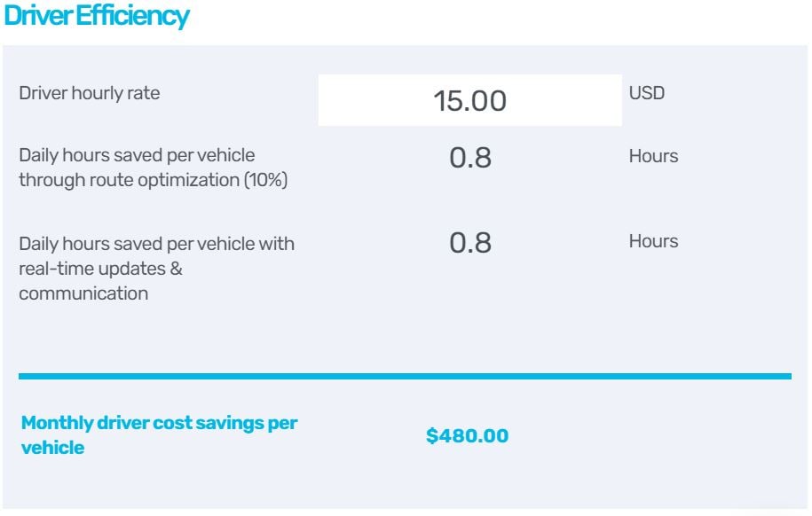Click the cyan divider line above savings
812x516 pixels.
tap(406, 375)
